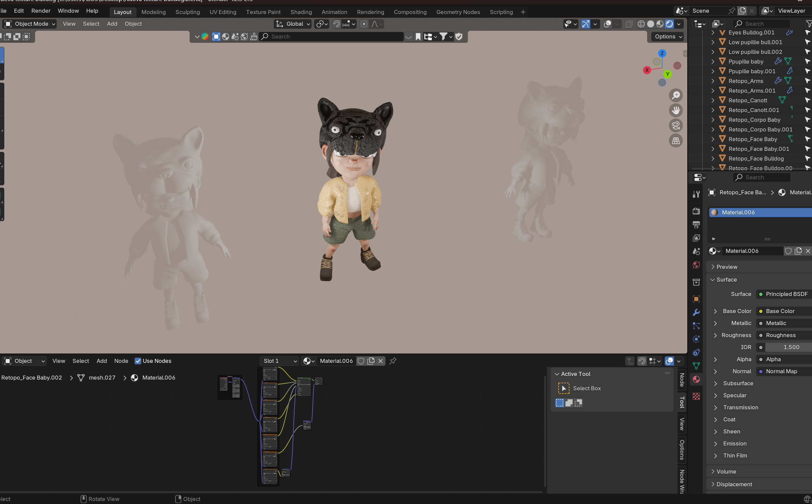The image size is (812, 504).
Task: Select Material.006 slot in material list
Action: coord(760,212)
